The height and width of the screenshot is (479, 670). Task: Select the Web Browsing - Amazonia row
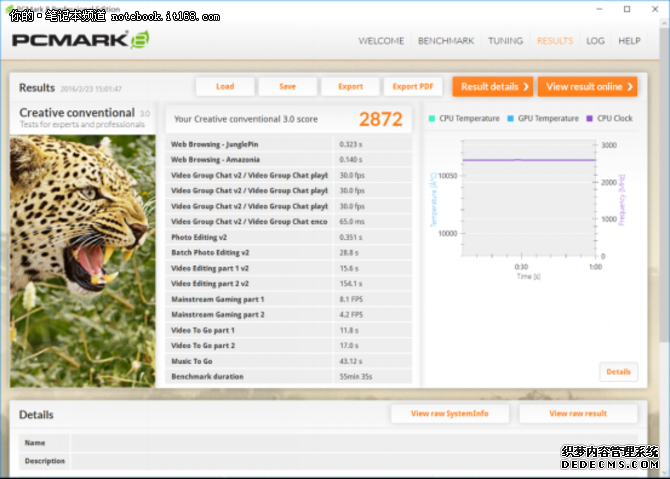click(x=289, y=160)
